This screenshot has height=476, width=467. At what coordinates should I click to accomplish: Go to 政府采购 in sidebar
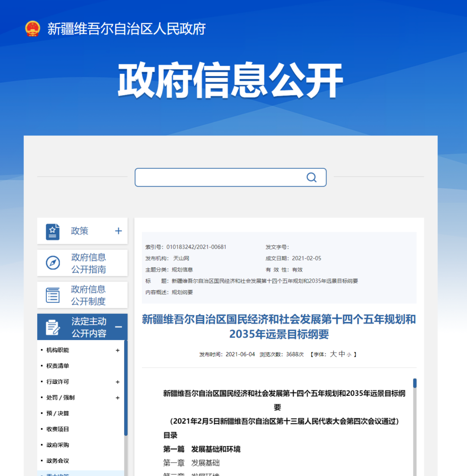(58, 445)
